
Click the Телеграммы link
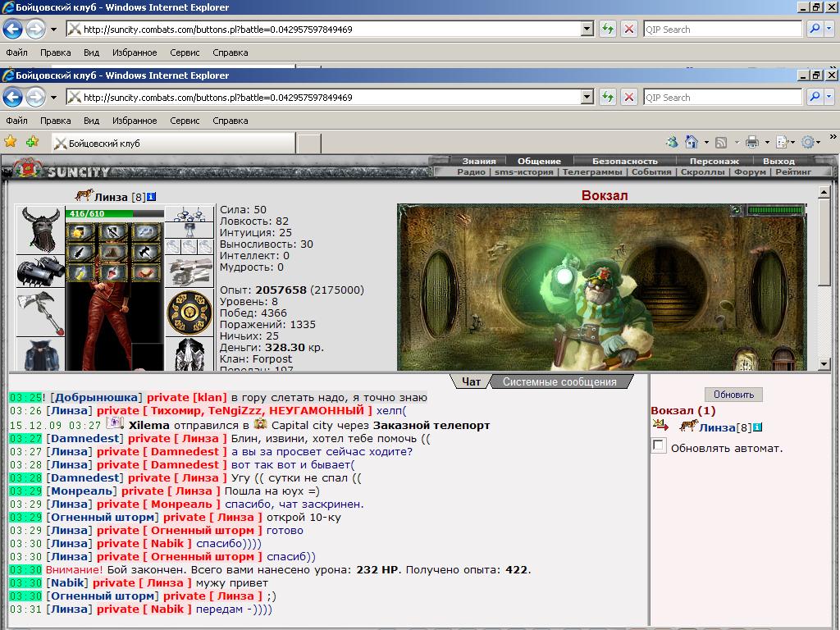coord(592,172)
